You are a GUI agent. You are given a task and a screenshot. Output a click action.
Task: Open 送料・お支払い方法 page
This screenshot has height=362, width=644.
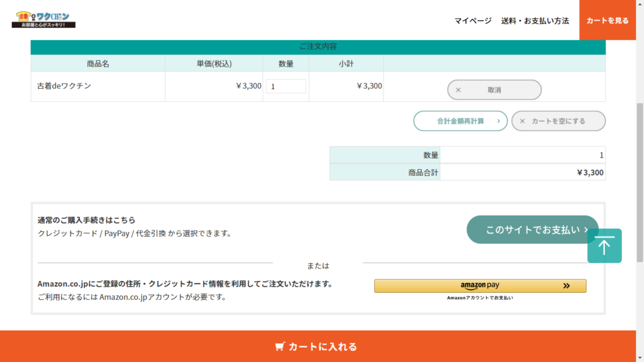535,21
